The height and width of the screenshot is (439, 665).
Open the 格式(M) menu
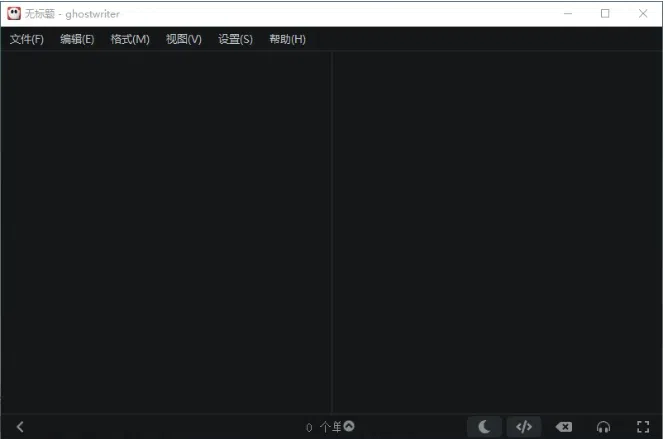pyautogui.click(x=130, y=39)
